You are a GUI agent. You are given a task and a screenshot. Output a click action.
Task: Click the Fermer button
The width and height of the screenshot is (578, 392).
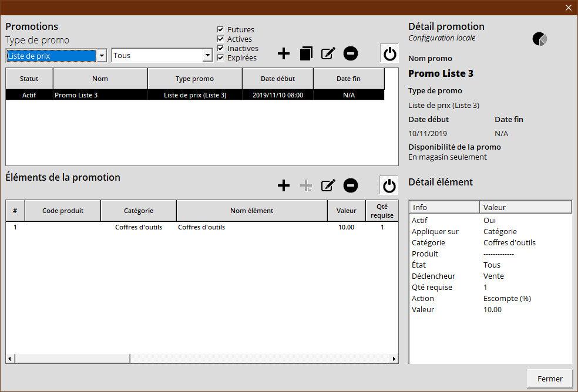550,379
